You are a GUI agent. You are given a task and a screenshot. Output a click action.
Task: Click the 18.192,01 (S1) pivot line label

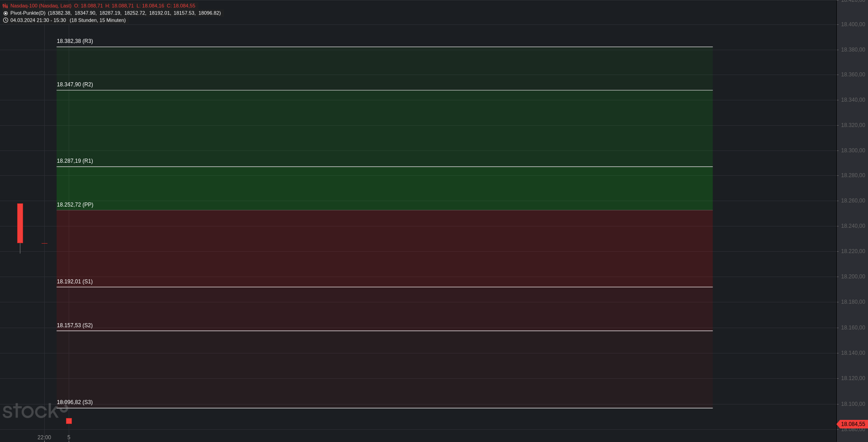(x=75, y=282)
